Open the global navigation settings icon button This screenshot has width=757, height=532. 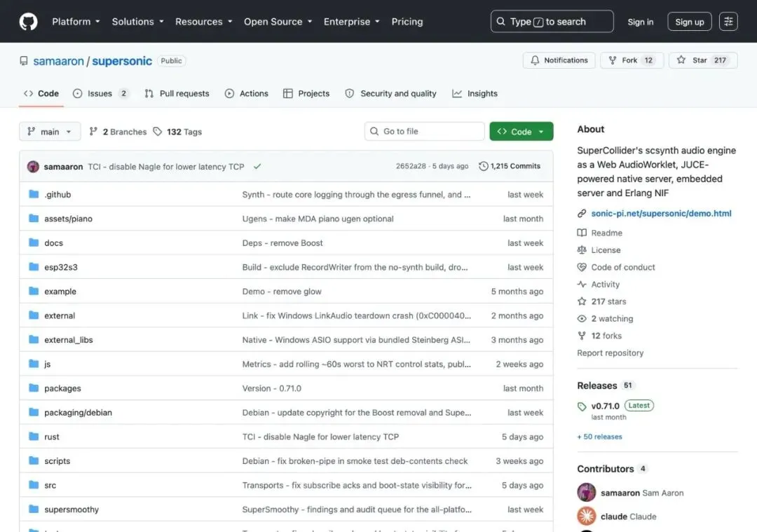coord(728,22)
